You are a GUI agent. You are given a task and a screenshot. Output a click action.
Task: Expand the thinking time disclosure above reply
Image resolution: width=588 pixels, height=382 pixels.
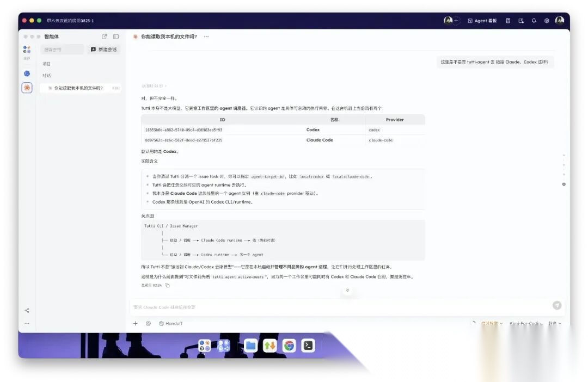(154, 86)
